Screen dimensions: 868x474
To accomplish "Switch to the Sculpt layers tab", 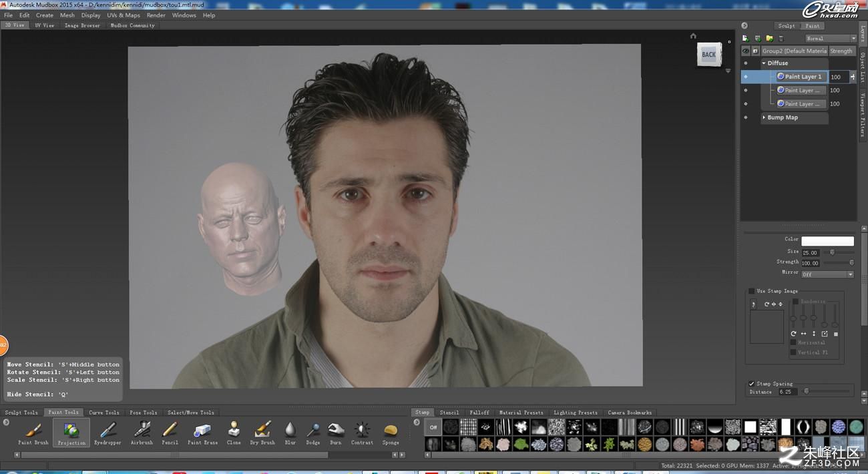I will click(x=787, y=26).
